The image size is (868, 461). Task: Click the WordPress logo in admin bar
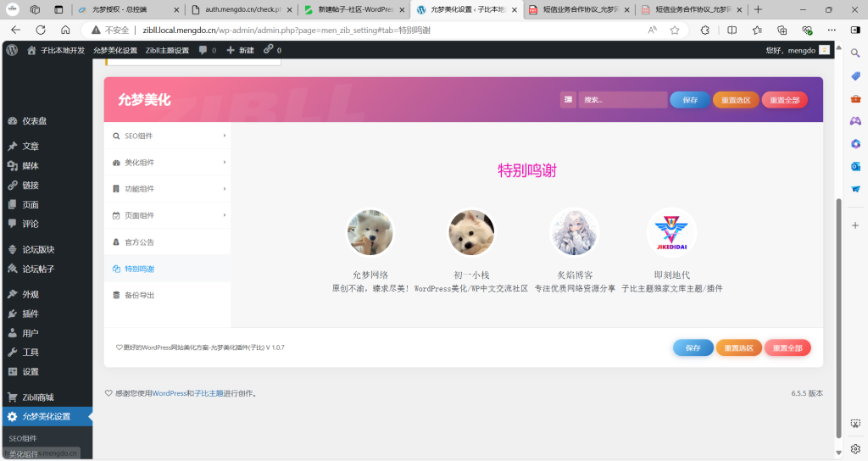[x=12, y=50]
